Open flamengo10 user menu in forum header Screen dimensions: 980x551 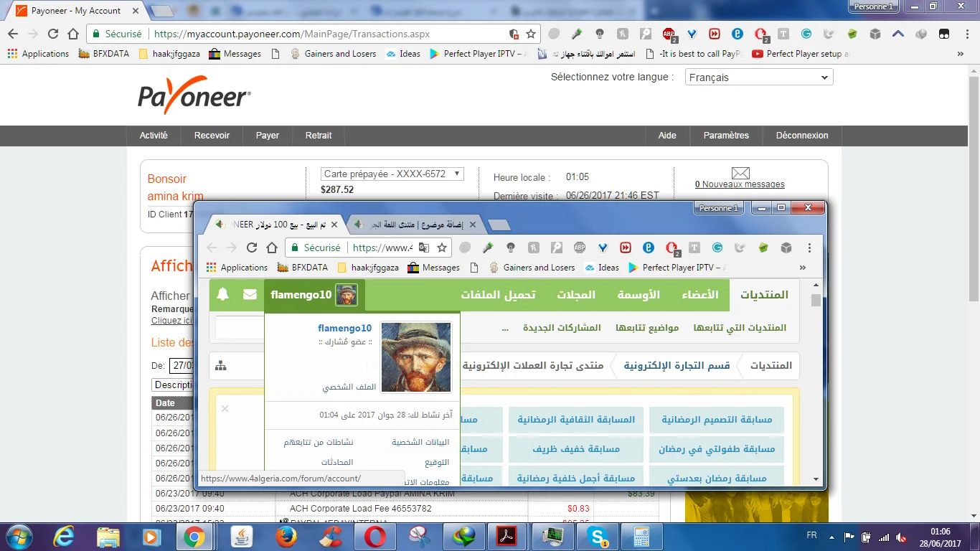[314, 295]
